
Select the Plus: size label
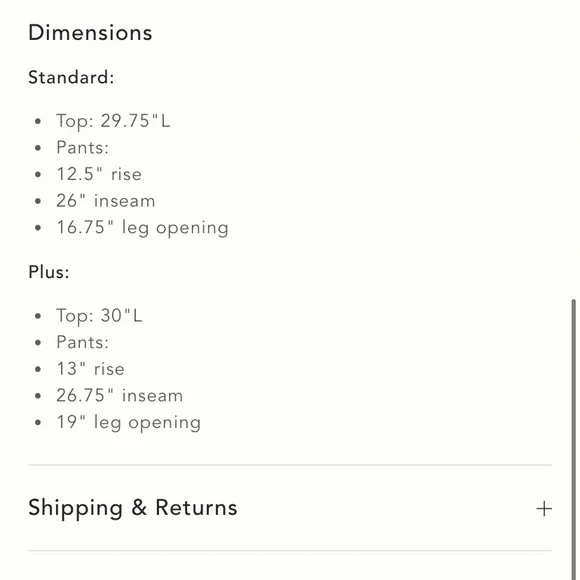(x=49, y=272)
